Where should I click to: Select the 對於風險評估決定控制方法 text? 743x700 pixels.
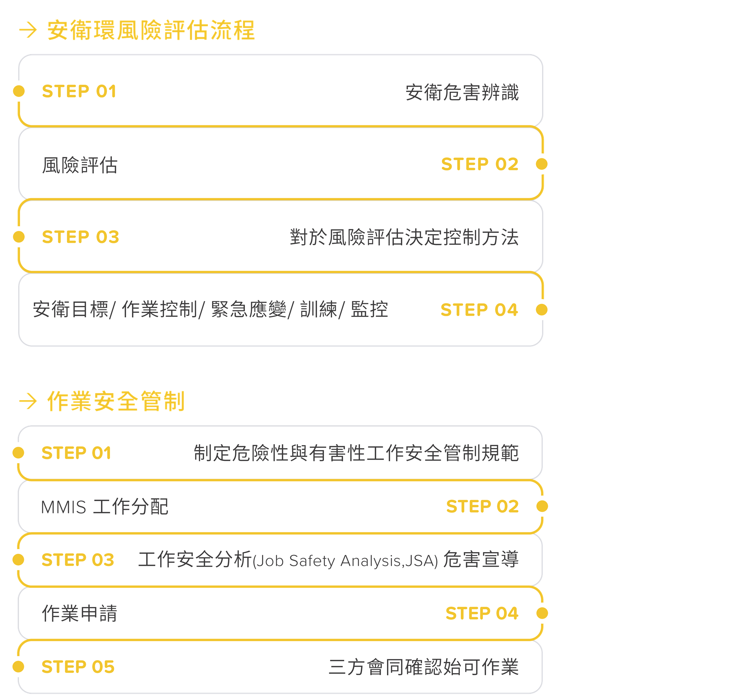(x=404, y=237)
